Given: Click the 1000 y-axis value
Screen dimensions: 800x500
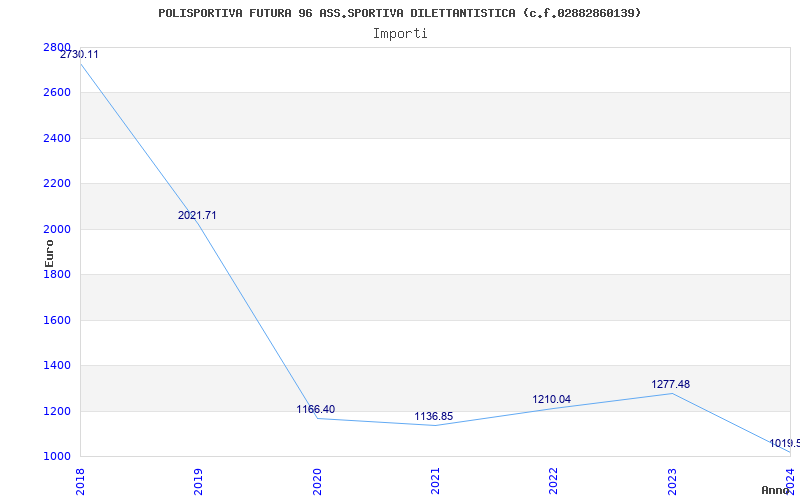Looking at the screenshot, I should [x=57, y=457].
